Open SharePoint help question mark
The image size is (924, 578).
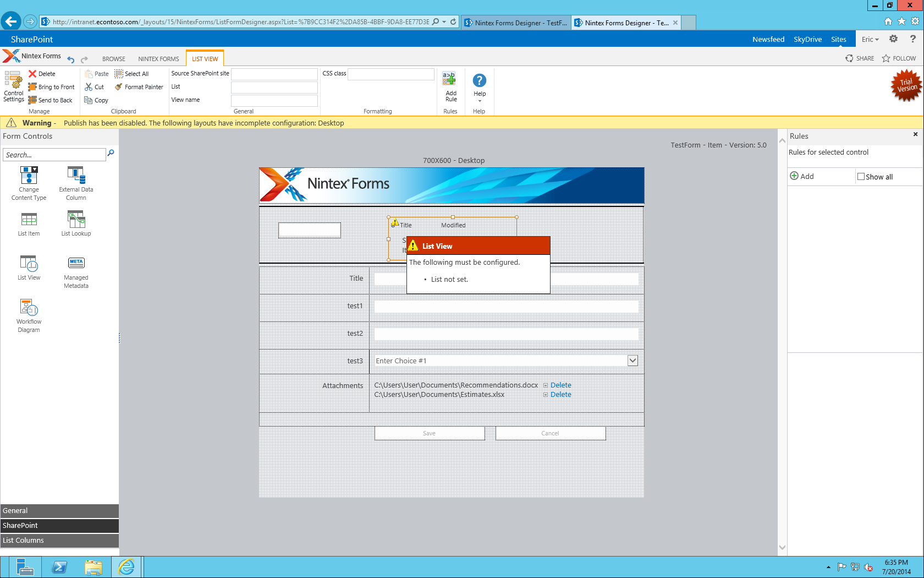[x=912, y=39]
